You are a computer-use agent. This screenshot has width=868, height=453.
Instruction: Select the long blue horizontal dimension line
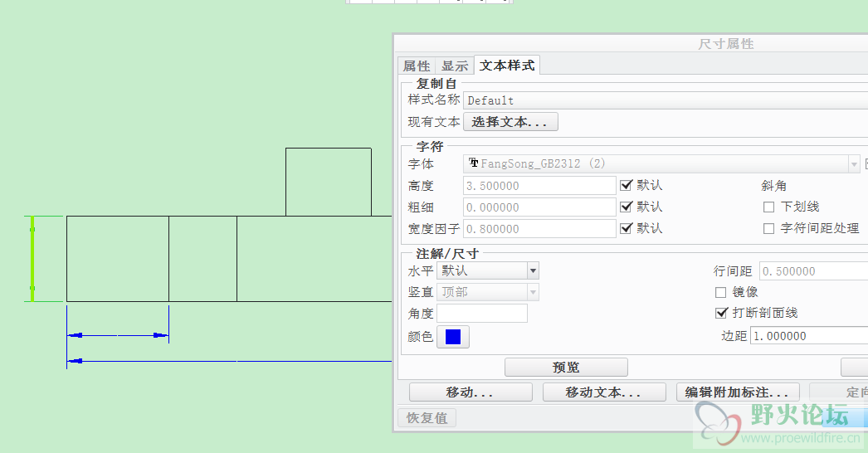tap(229, 361)
